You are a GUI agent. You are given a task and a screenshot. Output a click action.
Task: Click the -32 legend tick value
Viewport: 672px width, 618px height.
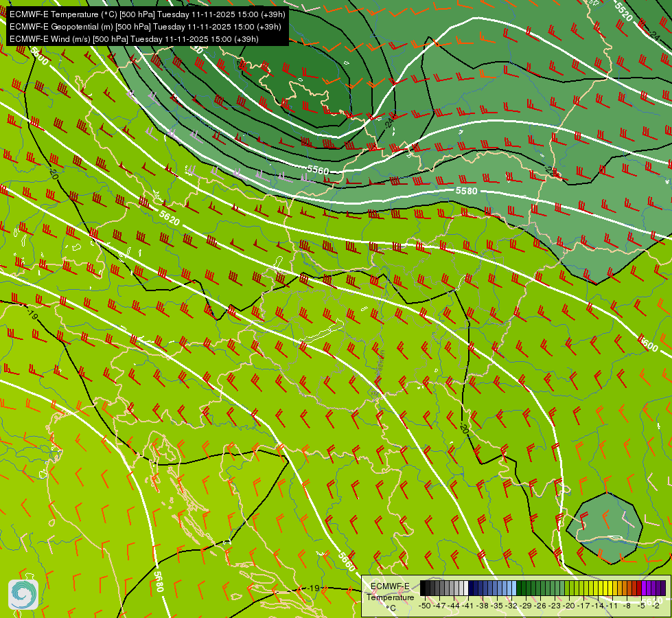[x=511, y=606]
